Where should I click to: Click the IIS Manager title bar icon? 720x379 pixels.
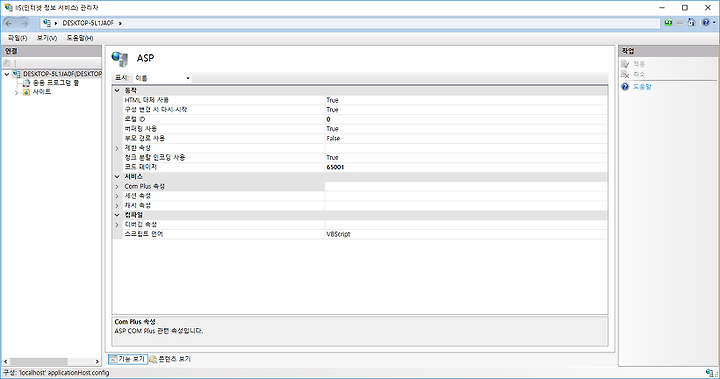click(8, 7)
